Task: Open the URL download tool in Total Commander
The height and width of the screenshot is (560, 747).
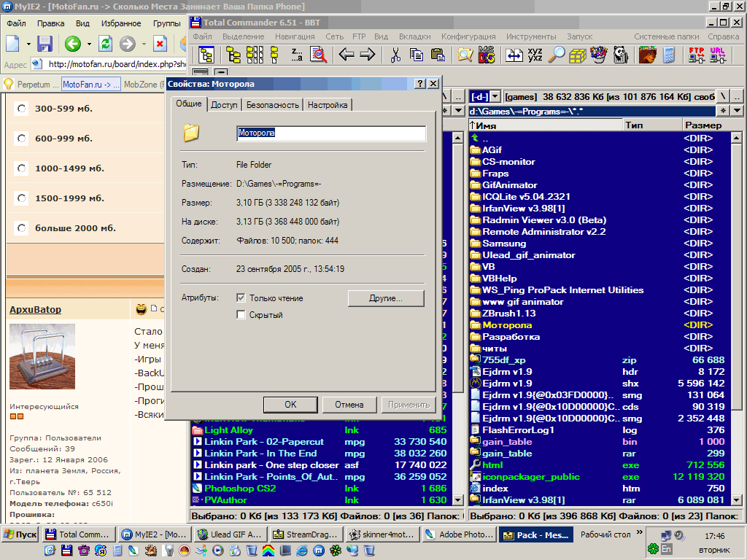Action: 718,55
